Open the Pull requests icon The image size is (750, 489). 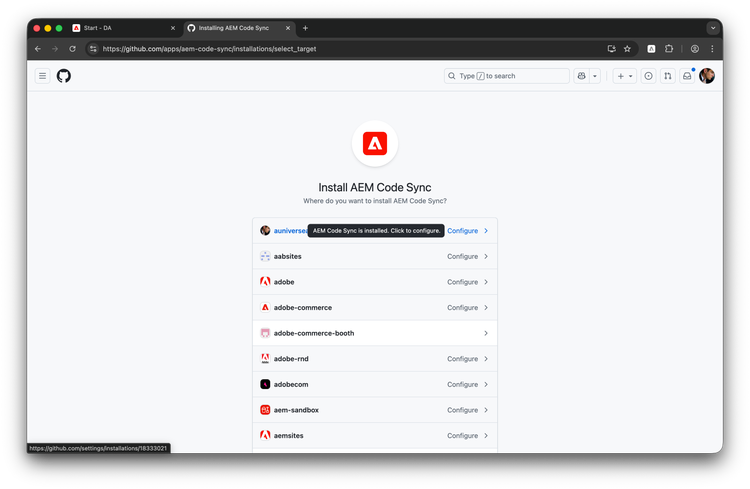coord(668,76)
